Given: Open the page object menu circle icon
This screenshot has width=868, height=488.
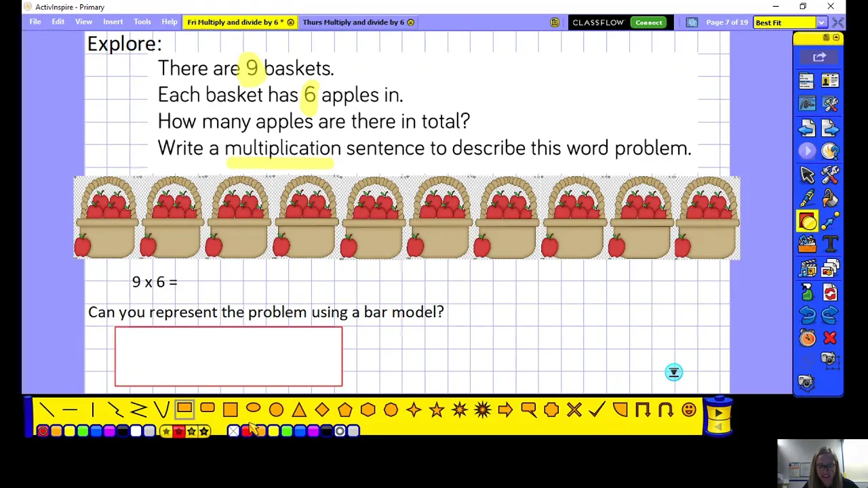Looking at the screenshot, I should [x=673, y=372].
